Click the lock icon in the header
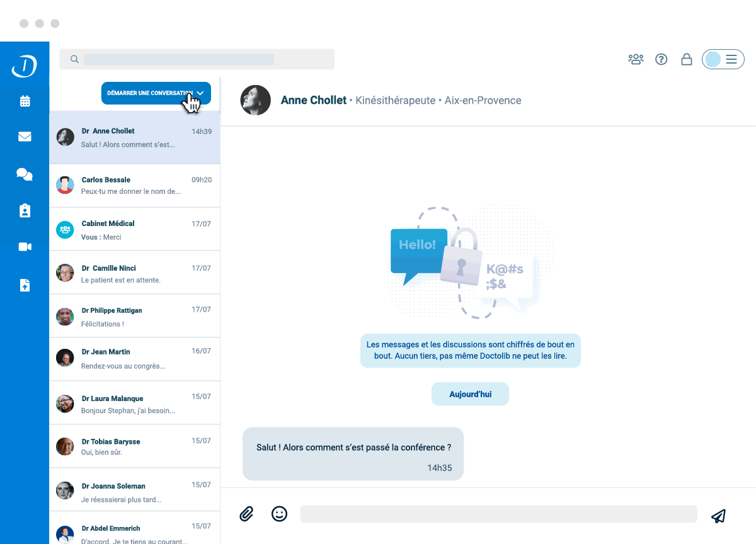Viewport: 756px width, 544px height. tap(686, 59)
